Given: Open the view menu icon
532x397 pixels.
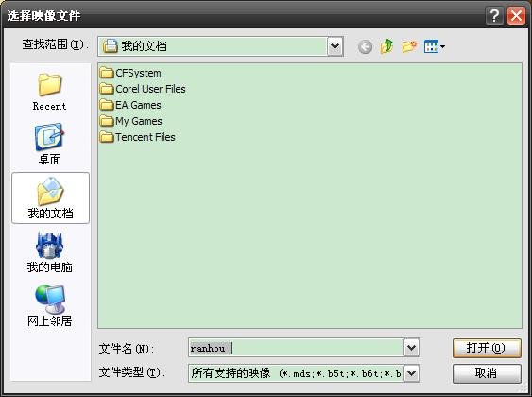Looking at the screenshot, I should tap(435, 46).
